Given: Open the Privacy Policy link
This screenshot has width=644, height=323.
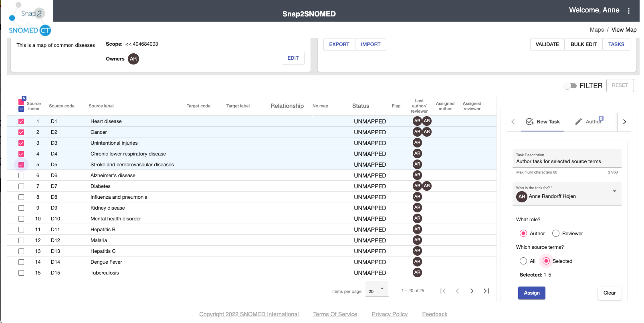Looking at the screenshot, I should pos(390,314).
